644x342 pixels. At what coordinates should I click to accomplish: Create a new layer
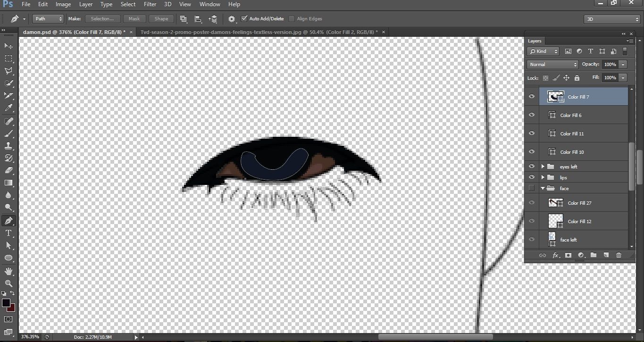point(606,255)
